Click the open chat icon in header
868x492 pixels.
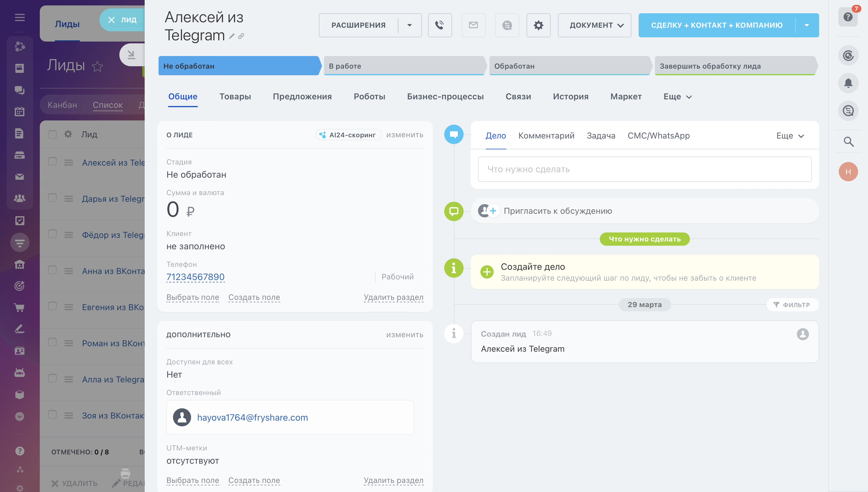pyautogui.click(x=507, y=25)
